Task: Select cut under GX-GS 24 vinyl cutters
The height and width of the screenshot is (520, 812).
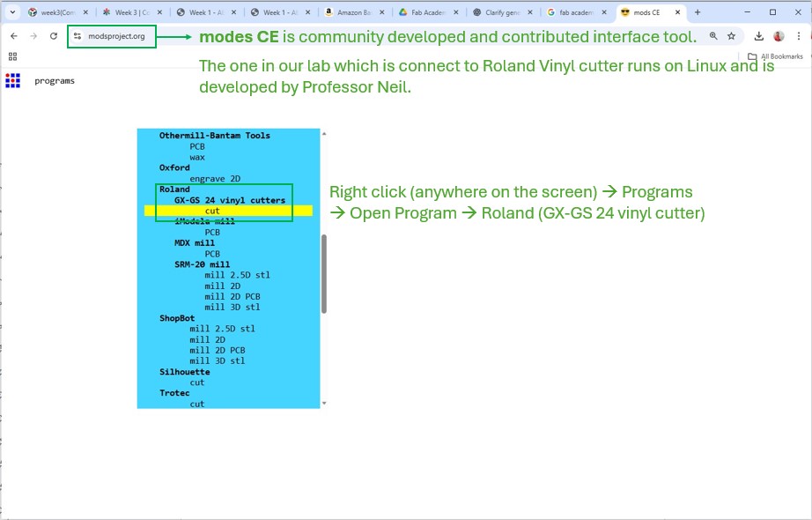Action: point(212,211)
